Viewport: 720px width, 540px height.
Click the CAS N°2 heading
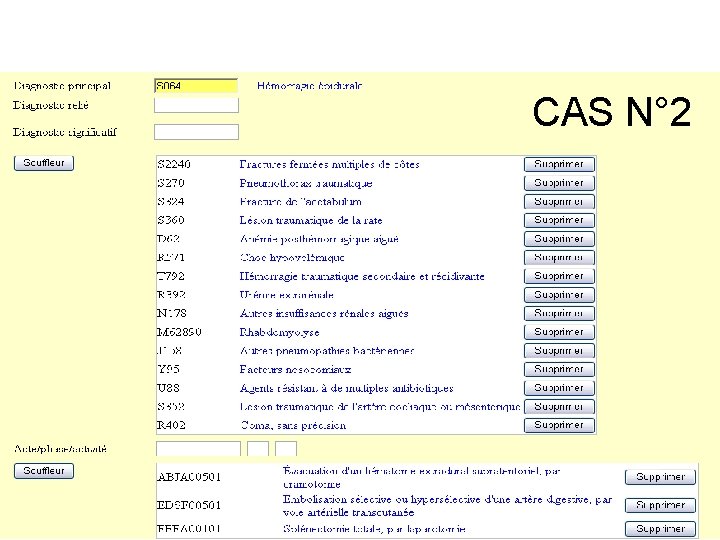612,112
